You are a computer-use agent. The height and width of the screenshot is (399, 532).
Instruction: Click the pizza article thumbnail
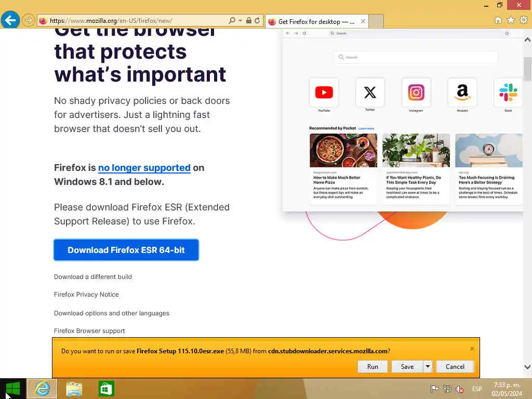point(343,150)
